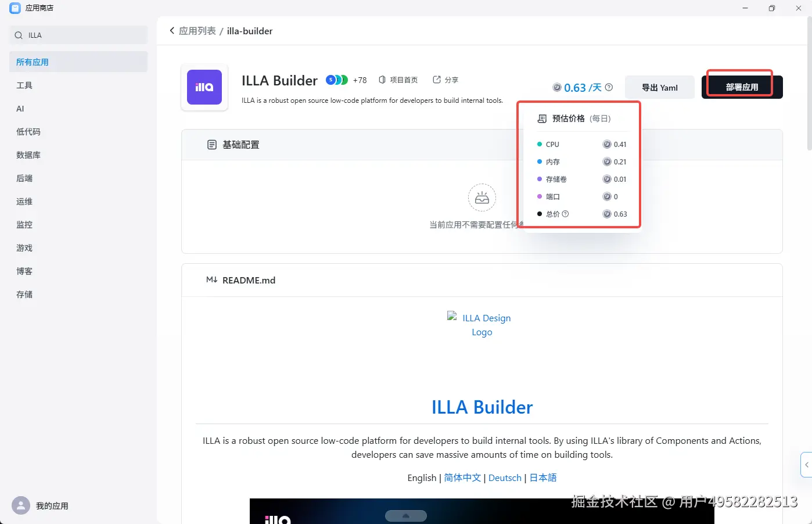The image size is (812, 524).
Task: Click the 项目首页 book icon
Action: (x=382, y=80)
